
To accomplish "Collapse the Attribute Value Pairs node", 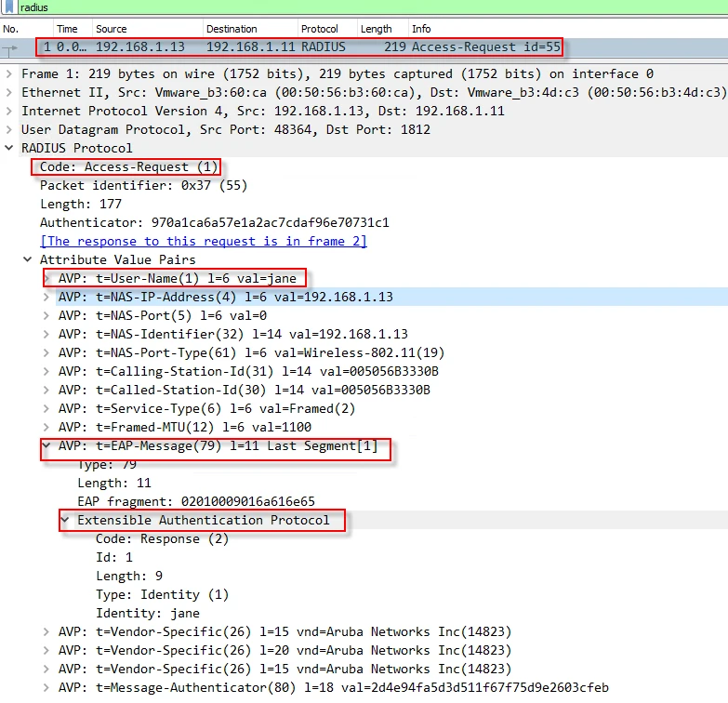I will click(28, 259).
